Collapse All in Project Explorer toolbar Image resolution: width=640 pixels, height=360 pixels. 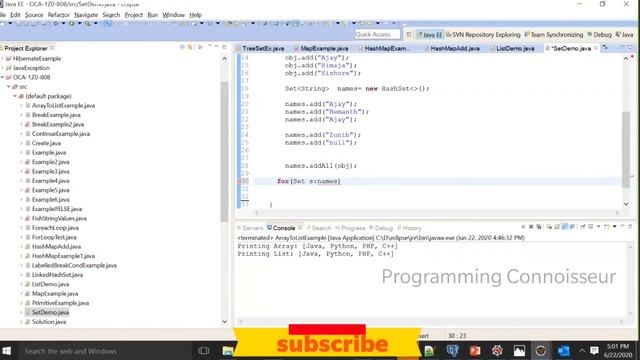[x=182, y=48]
